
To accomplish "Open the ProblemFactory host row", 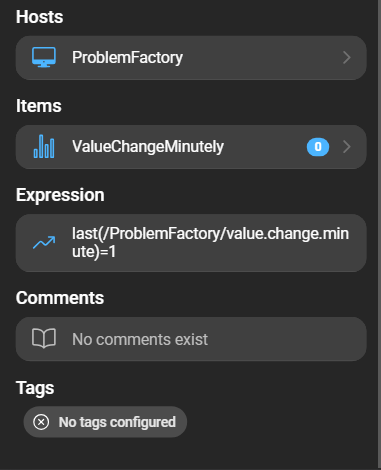I will click(x=191, y=58).
